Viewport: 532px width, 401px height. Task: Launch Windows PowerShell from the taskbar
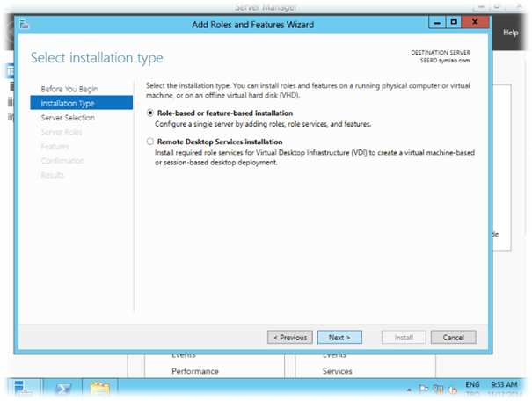[63, 387]
